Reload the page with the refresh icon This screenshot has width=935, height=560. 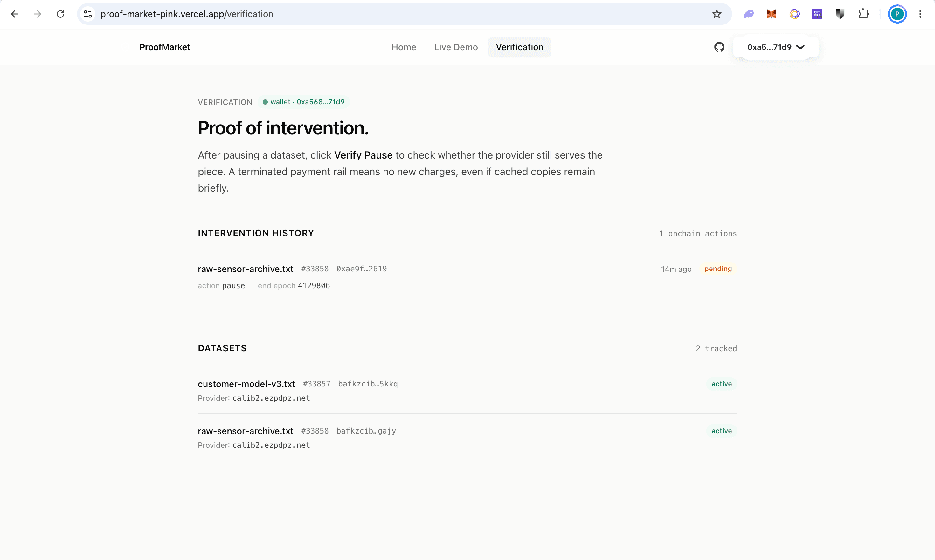[x=60, y=14]
